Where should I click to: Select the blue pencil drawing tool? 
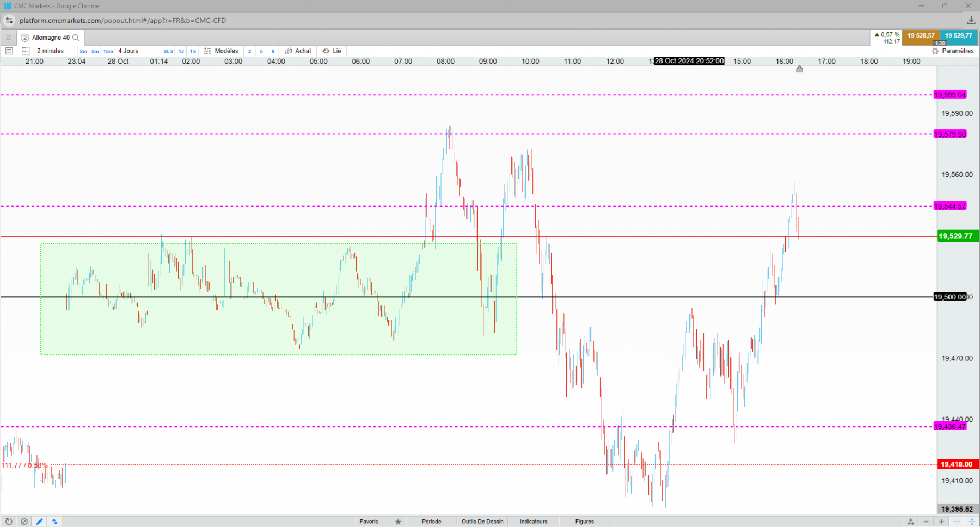pos(39,522)
